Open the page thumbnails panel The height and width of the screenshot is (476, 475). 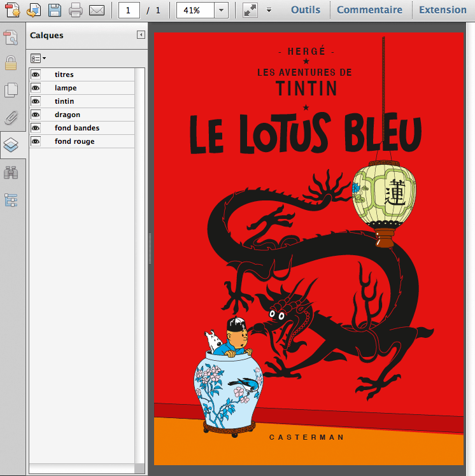(11, 90)
